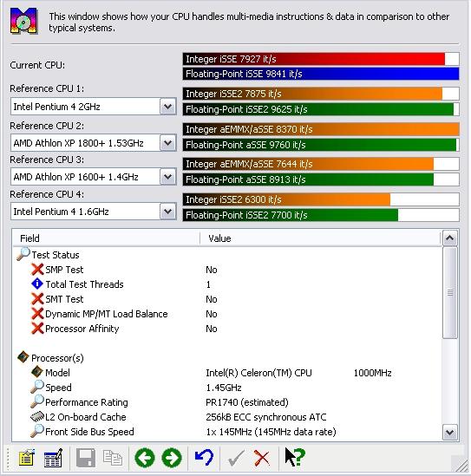Open the Reference CPU 4 dropdown arrow

tap(168, 212)
